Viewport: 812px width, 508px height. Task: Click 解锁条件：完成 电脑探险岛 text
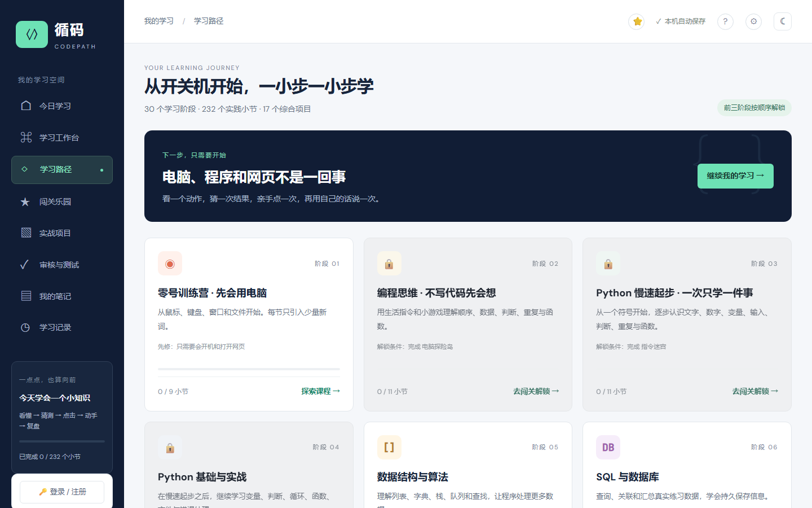click(415, 347)
